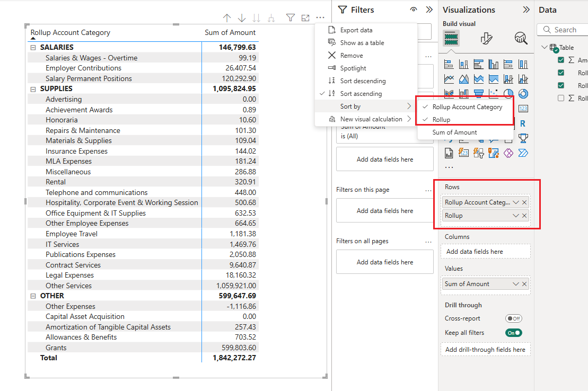Remove Rollup field from Rows
The height and width of the screenshot is (391, 588).
click(x=524, y=216)
